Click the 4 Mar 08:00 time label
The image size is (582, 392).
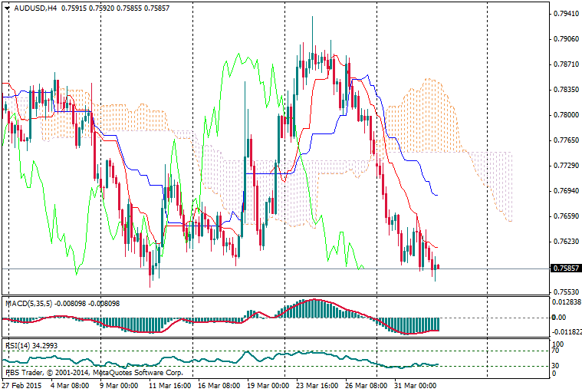click(x=70, y=385)
